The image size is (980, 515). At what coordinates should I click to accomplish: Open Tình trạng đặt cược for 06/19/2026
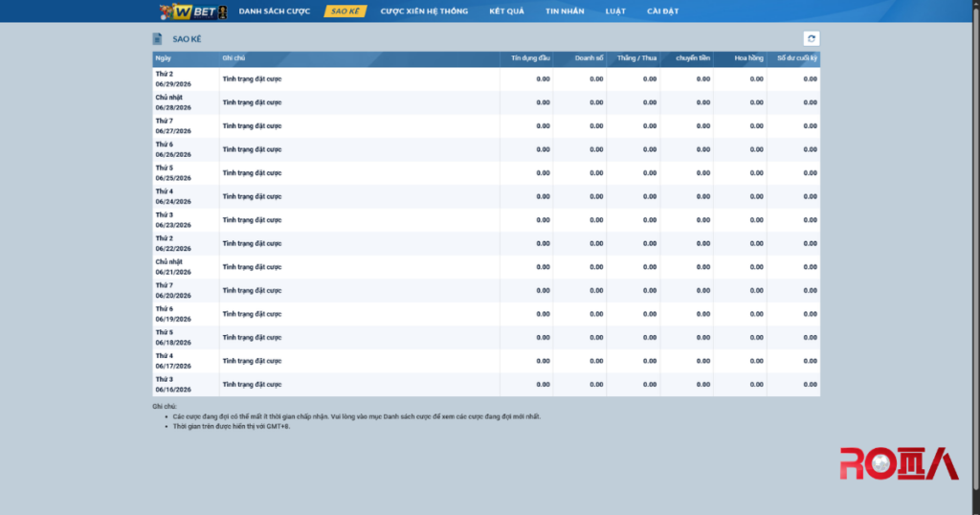(x=252, y=314)
